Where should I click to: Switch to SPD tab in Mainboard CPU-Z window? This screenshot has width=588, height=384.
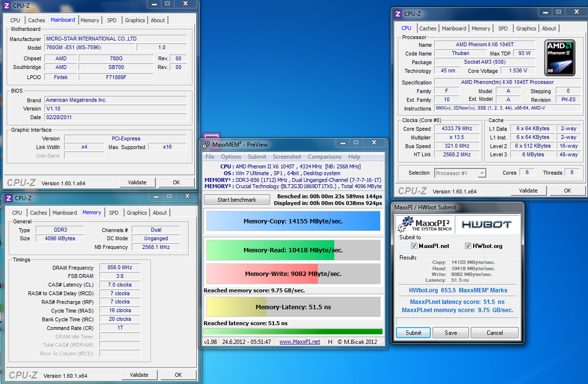pyautogui.click(x=111, y=20)
